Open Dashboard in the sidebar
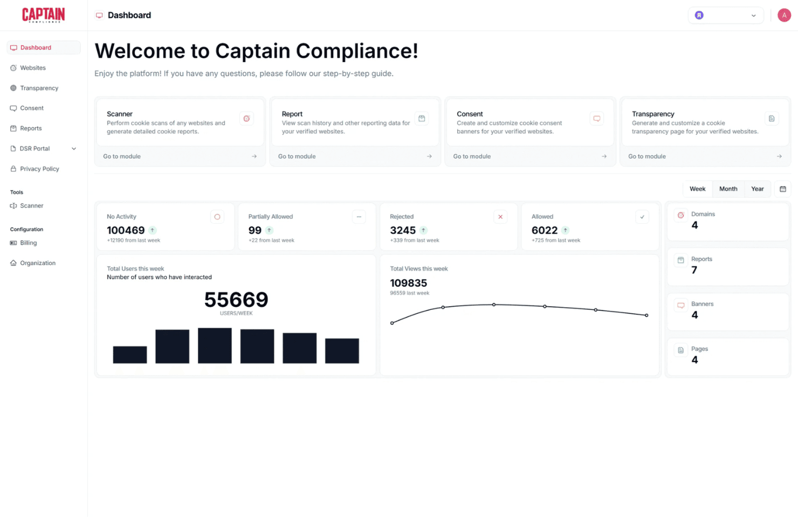The width and height of the screenshot is (798, 532). [44, 47]
